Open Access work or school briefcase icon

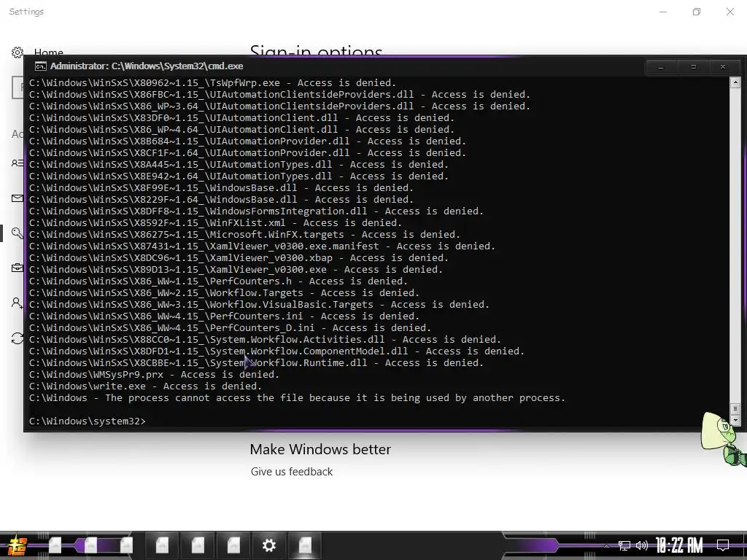coord(18,268)
